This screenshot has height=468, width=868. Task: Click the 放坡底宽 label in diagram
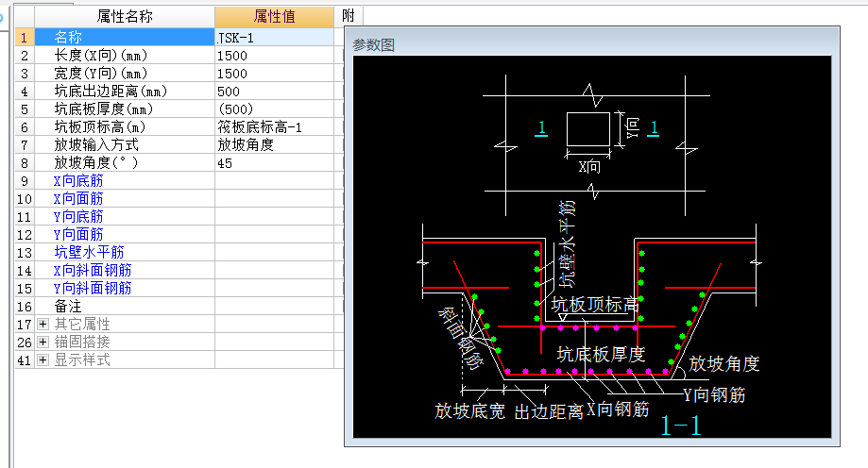[469, 411]
